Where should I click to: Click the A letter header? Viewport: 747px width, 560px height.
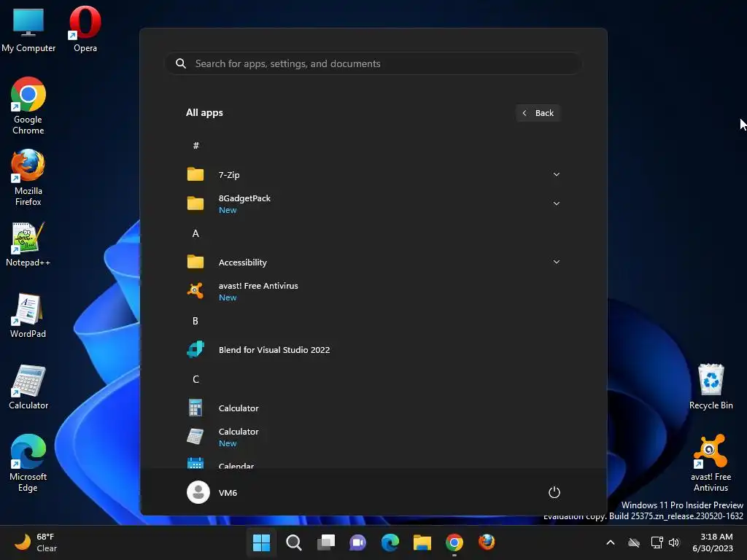point(196,233)
